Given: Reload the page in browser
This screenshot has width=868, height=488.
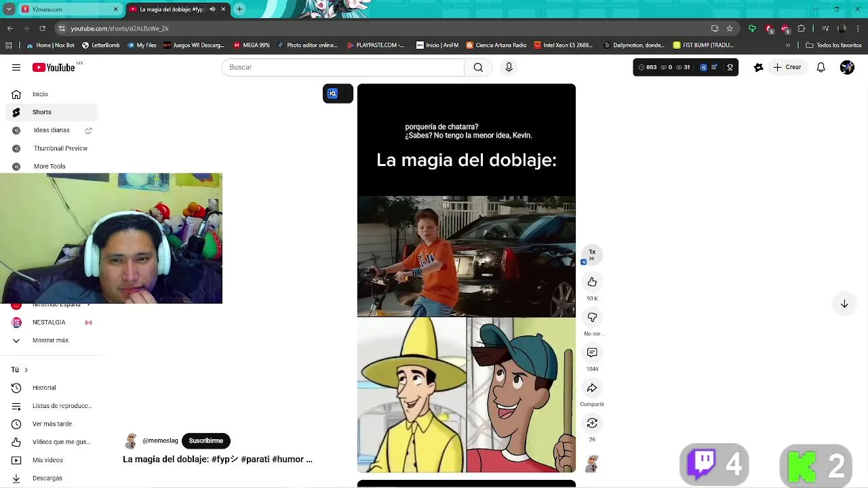Looking at the screenshot, I should [x=42, y=28].
